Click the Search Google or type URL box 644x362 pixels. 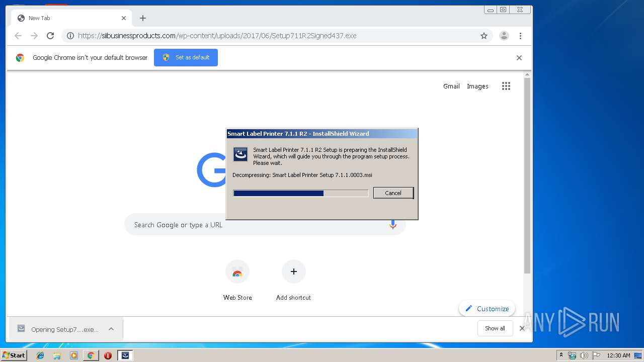[265, 225]
